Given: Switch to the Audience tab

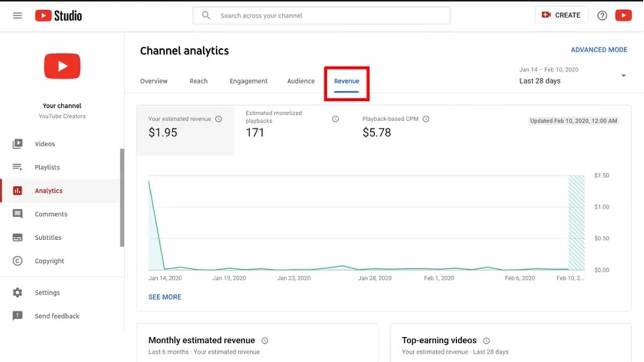Looking at the screenshot, I should [x=301, y=81].
